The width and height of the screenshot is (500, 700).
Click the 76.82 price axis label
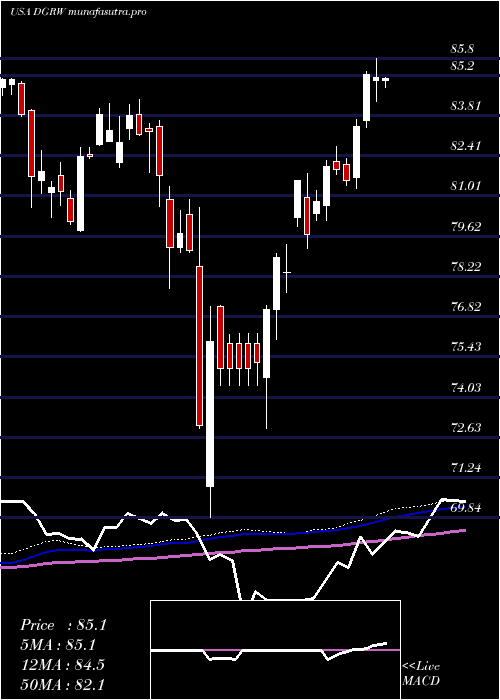click(466, 307)
